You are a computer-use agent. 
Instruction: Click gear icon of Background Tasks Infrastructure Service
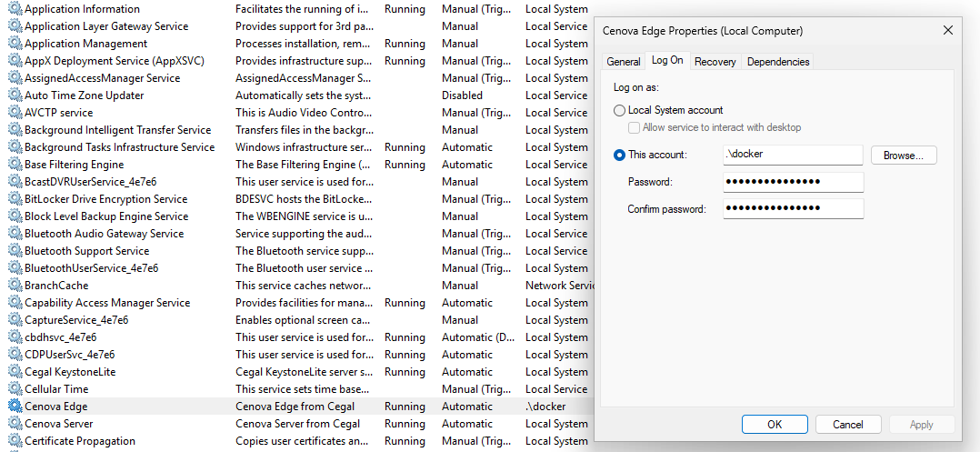(15, 147)
